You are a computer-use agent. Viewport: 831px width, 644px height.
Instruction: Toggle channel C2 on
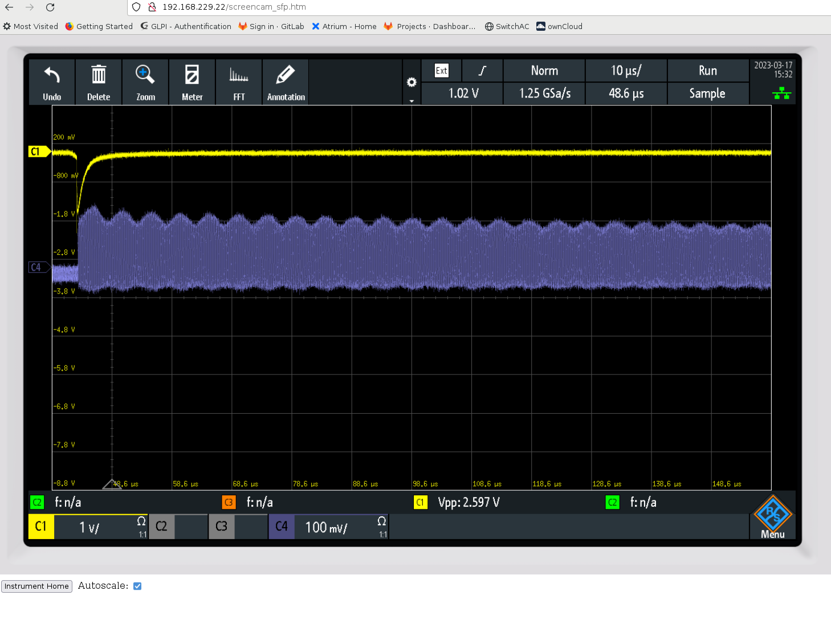[x=162, y=527]
